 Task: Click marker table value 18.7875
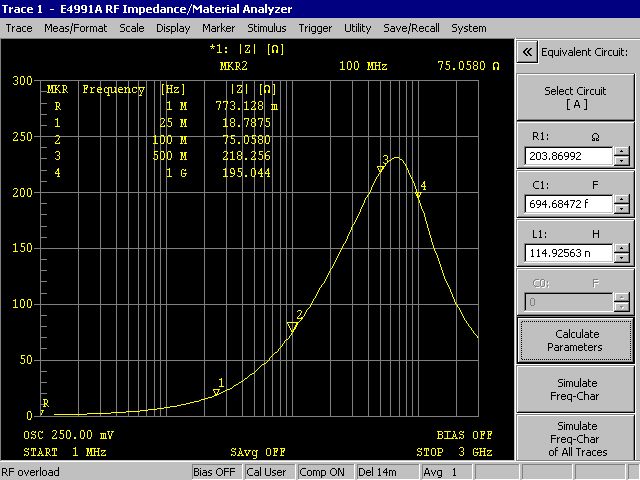click(246, 123)
